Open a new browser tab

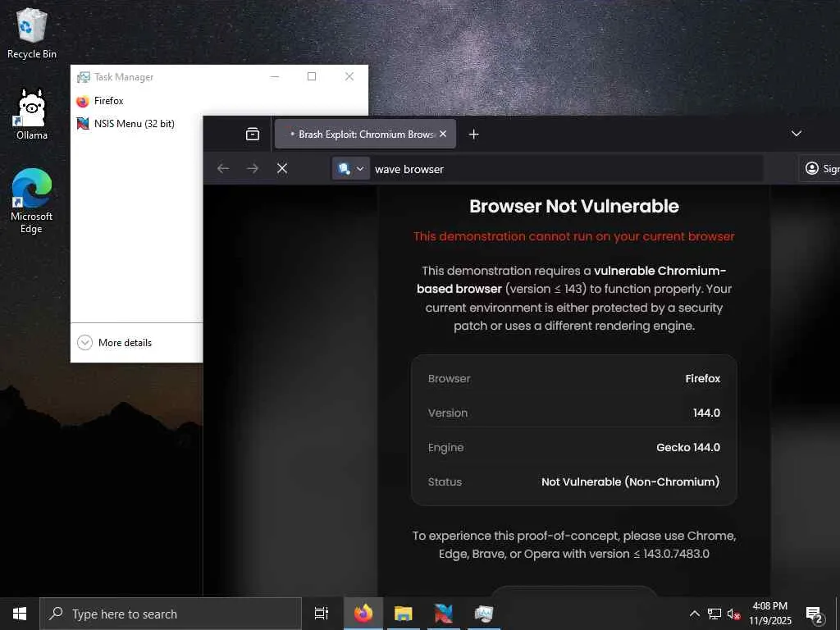(473, 134)
